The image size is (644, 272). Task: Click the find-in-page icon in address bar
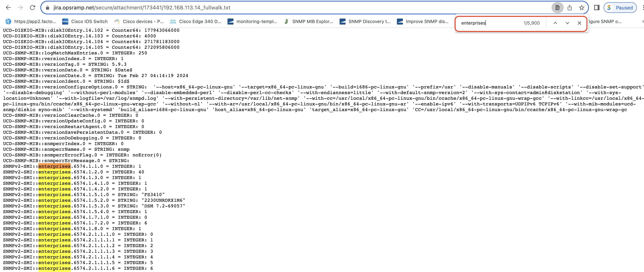tap(557, 8)
